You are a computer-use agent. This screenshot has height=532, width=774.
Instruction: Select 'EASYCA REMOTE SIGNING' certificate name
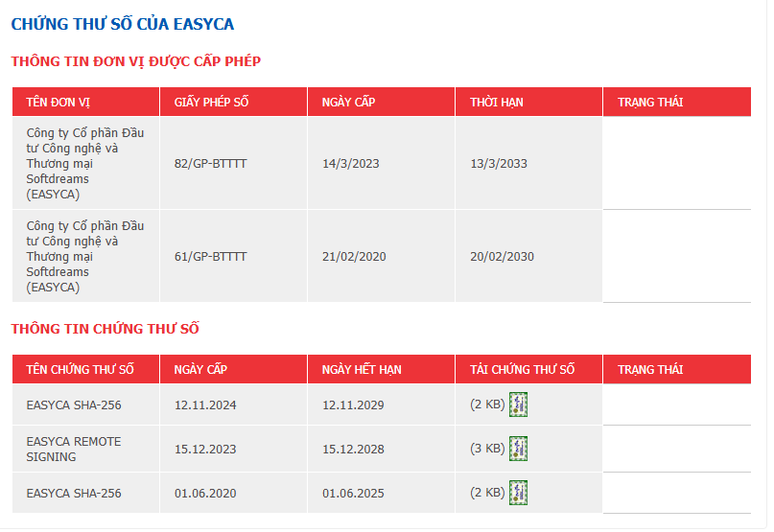(x=74, y=450)
